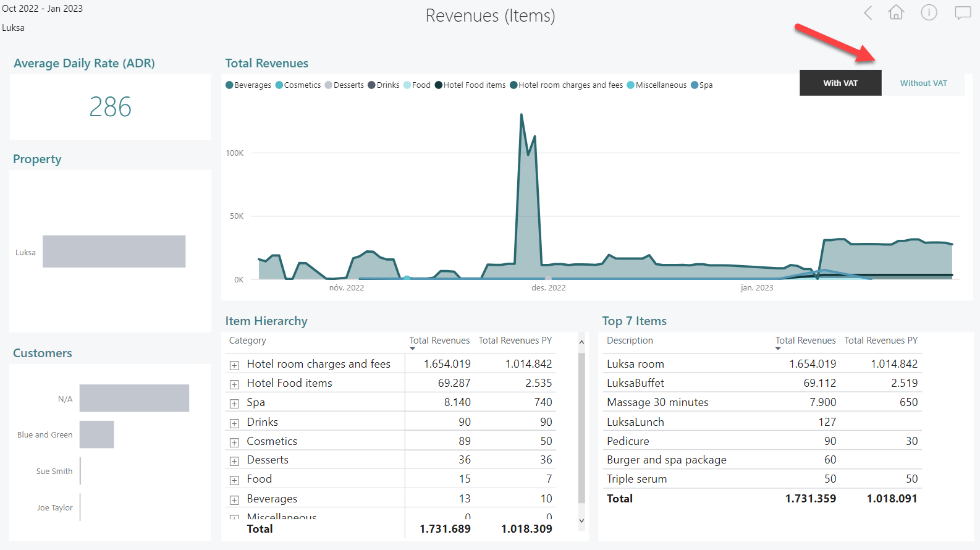Sort Item Hierarchy by Total Revenues PY
The width and height of the screenshot is (980, 550).
click(515, 341)
